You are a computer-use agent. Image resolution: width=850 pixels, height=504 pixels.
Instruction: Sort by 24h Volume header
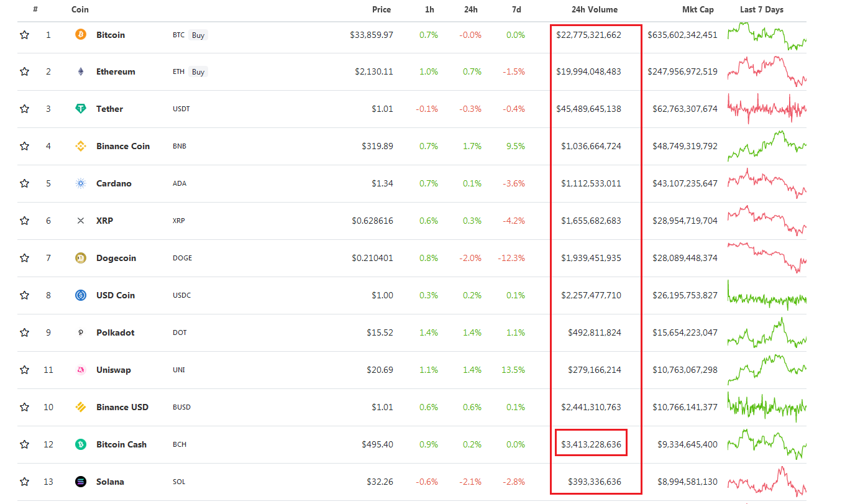[x=595, y=9]
